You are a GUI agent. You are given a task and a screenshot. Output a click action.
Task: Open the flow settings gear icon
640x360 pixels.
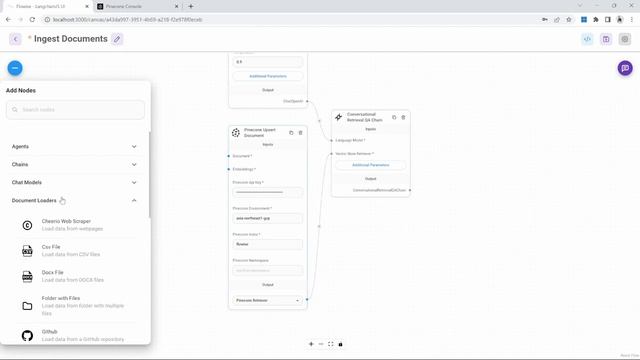click(x=624, y=39)
